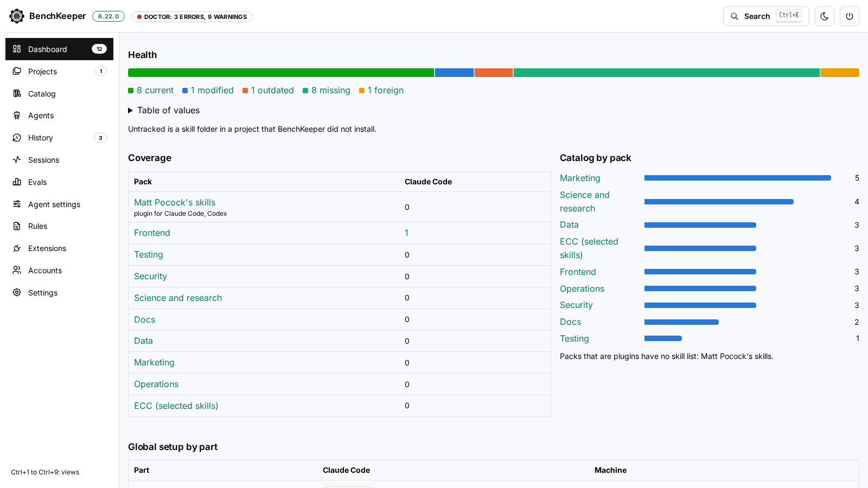Click the orange outdated segment of Health bar
The height and width of the screenshot is (488, 868).
494,73
